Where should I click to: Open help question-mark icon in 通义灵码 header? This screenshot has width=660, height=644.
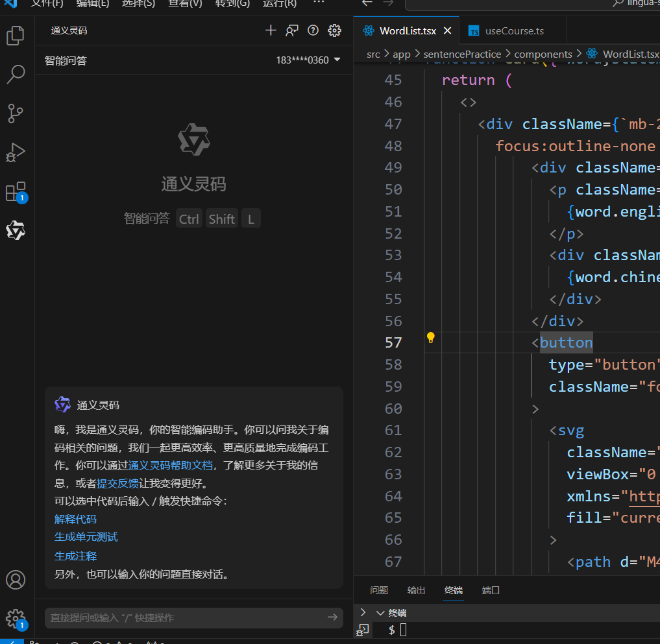click(313, 30)
